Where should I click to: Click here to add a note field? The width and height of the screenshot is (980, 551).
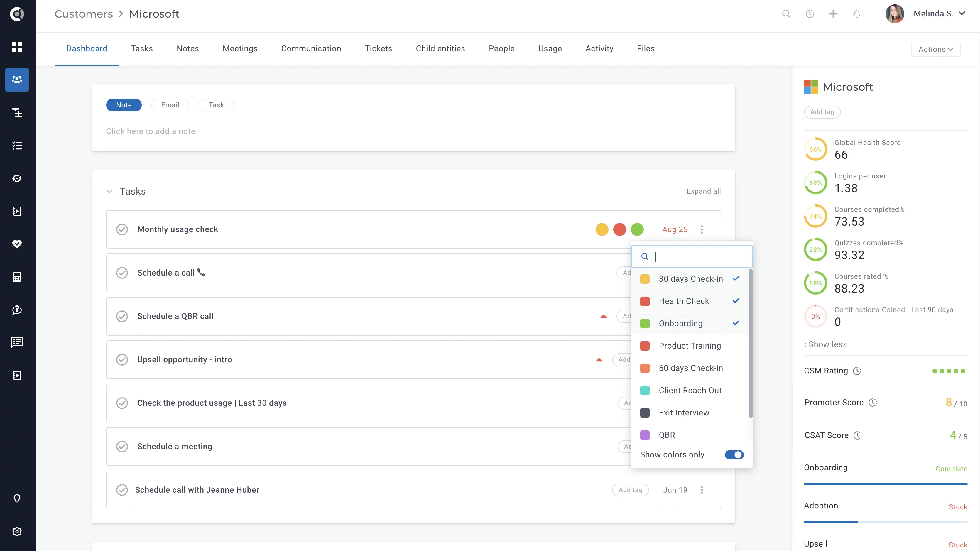pos(151,131)
